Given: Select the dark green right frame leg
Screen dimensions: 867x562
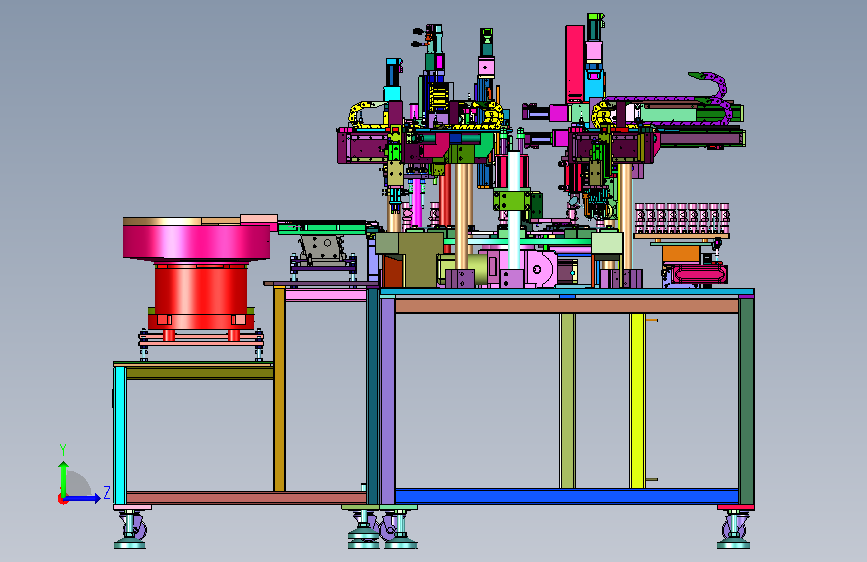Looking at the screenshot, I should point(746,400).
